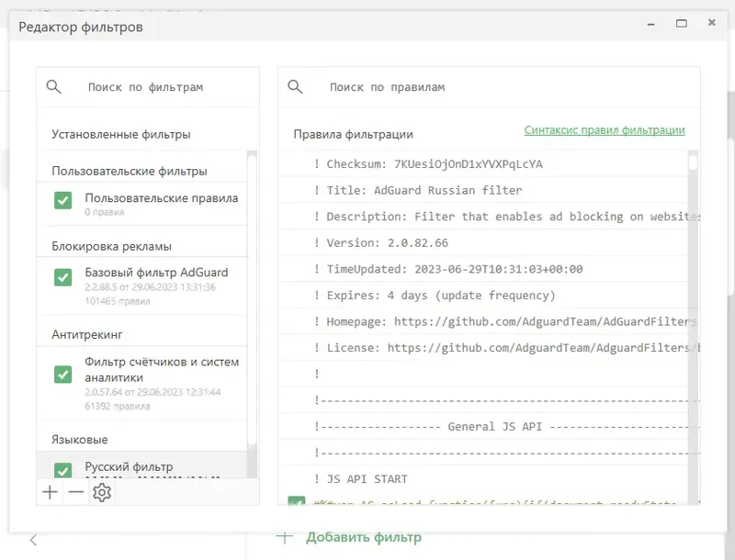Select the Базовый фильтр AdGuard list item

click(156, 273)
